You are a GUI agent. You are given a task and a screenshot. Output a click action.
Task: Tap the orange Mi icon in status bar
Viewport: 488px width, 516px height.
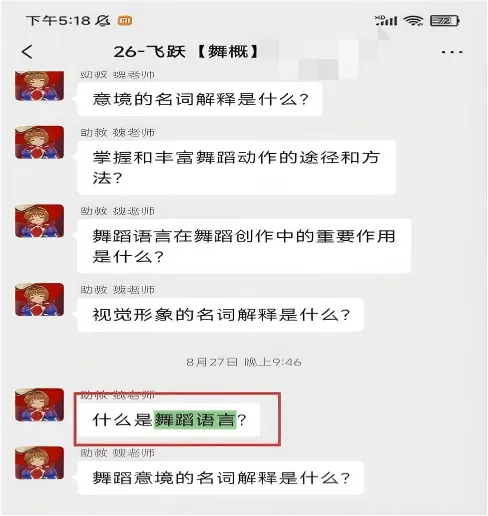(125, 21)
